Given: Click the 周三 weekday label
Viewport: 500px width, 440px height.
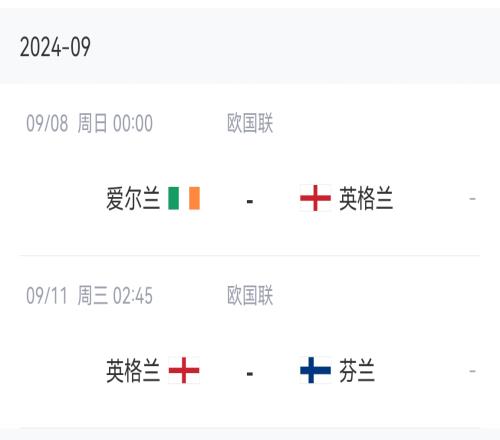Looking at the screenshot, I should point(92,296).
